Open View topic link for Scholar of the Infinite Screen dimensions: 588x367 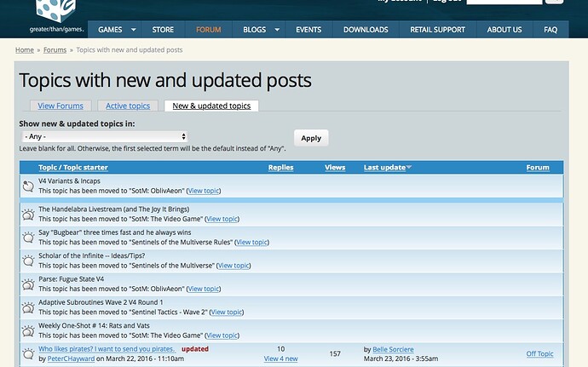click(x=233, y=266)
